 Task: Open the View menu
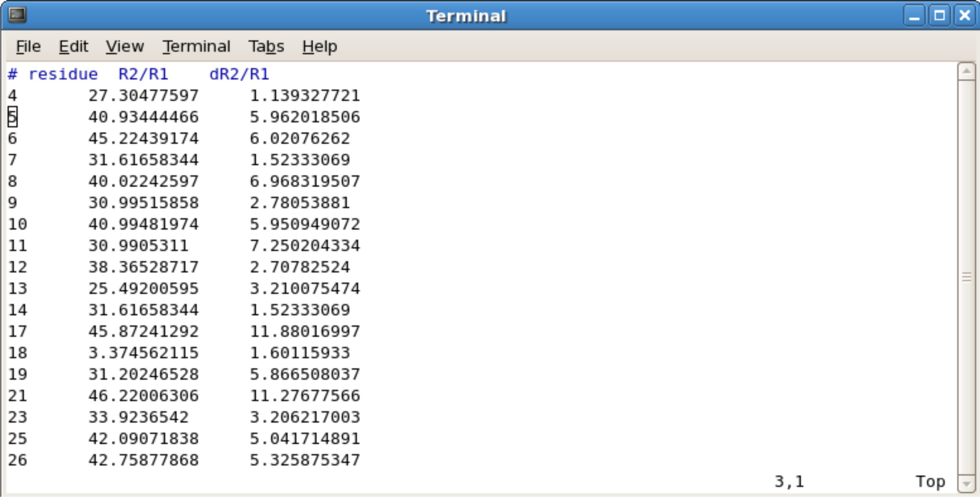125,46
